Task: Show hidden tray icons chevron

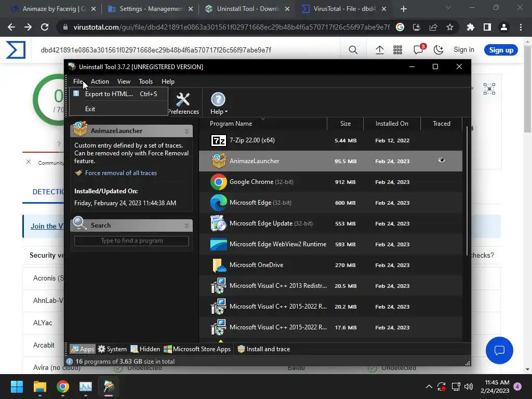Action: click(429, 387)
